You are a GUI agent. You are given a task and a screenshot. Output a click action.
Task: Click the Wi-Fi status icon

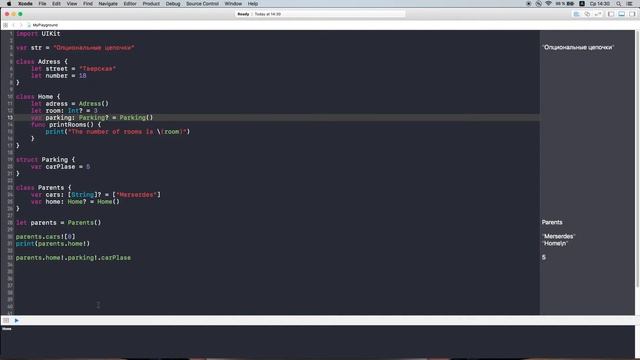coord(548,4)
